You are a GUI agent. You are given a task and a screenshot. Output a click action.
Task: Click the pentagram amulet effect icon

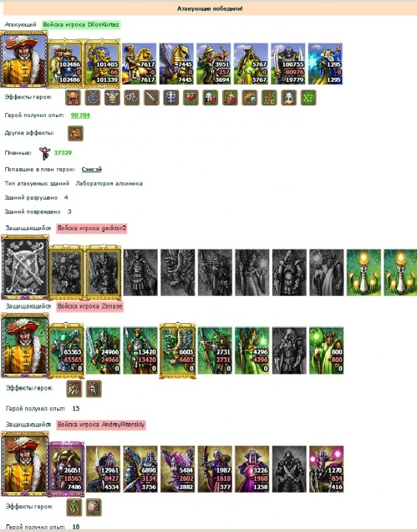click(92, 98)
